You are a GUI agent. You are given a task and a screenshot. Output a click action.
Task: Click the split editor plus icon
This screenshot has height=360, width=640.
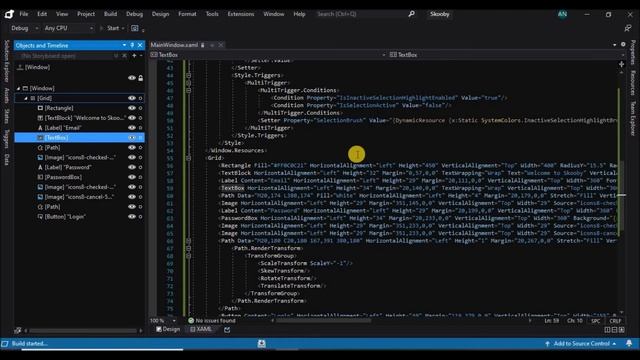(621, 64)
